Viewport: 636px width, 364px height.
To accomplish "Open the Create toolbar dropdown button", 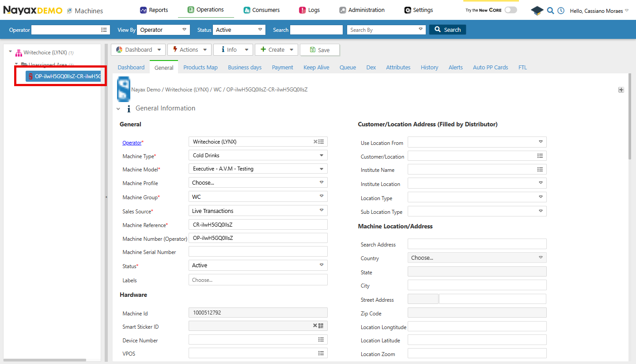I will (276, 49).
